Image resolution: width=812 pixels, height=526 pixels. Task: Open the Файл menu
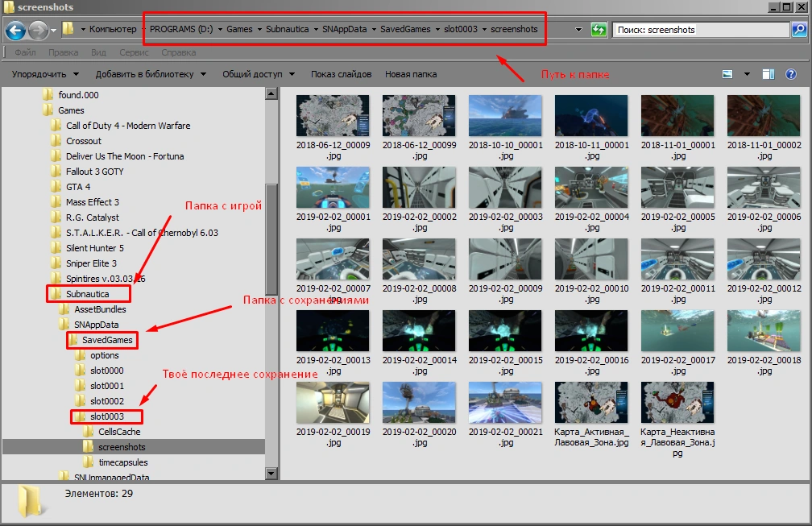point(25,52)
